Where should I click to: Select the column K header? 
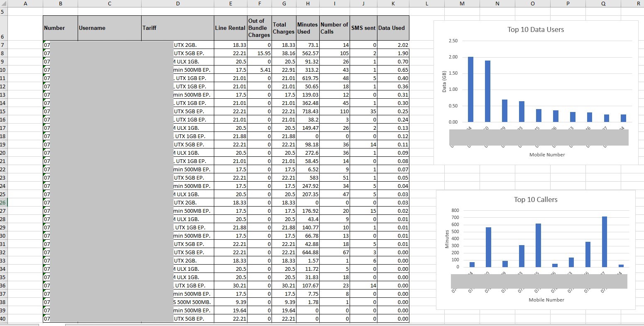pos(393,4)
